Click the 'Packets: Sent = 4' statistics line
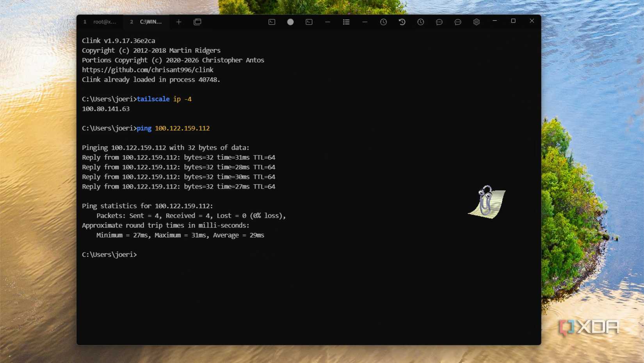The image size is (644, 363). pos(191,216)
